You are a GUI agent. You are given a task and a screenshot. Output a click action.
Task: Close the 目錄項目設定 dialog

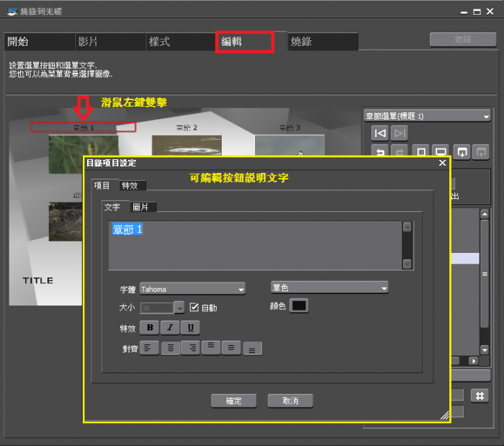(x=442, y=164)
